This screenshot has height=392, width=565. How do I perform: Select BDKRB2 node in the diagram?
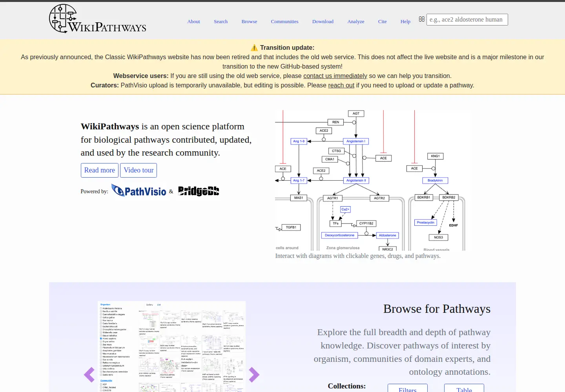click(449, 198)
